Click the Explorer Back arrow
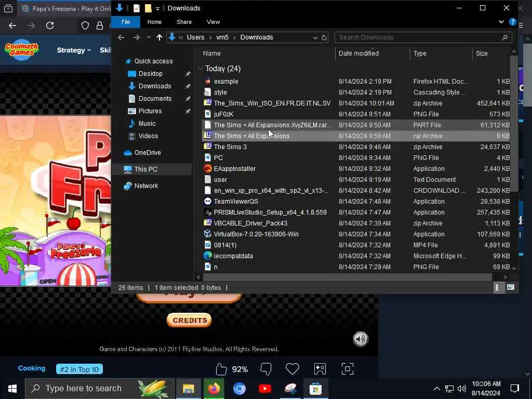The width and height of the screenshot is (532, 399). 121,37
